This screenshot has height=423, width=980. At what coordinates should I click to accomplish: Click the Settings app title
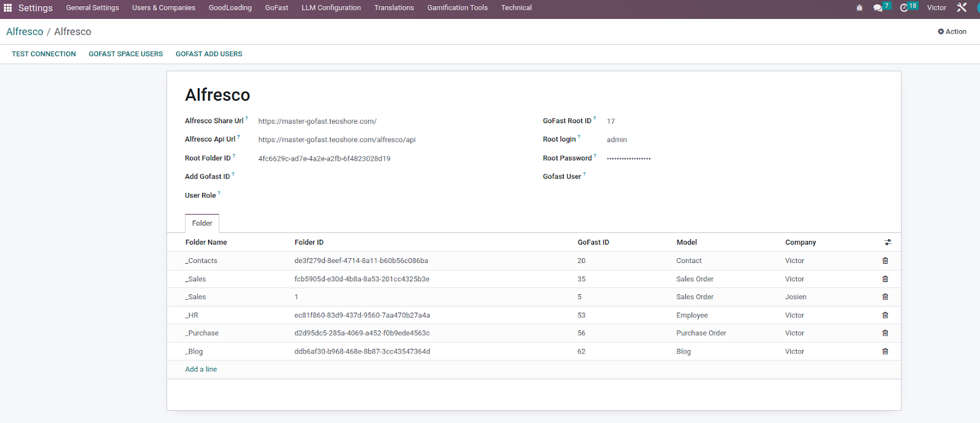pyautogui.click(x=36, y=8)
